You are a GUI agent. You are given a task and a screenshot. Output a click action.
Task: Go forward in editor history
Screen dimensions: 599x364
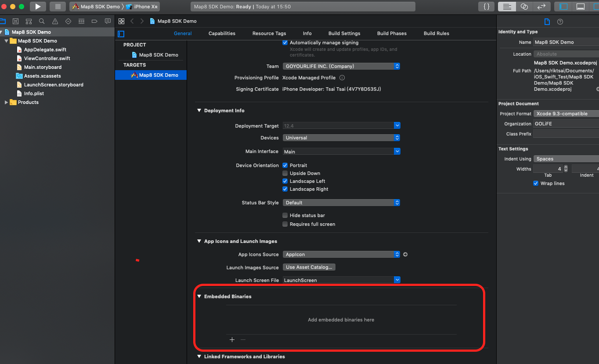(x=142, y=21)
